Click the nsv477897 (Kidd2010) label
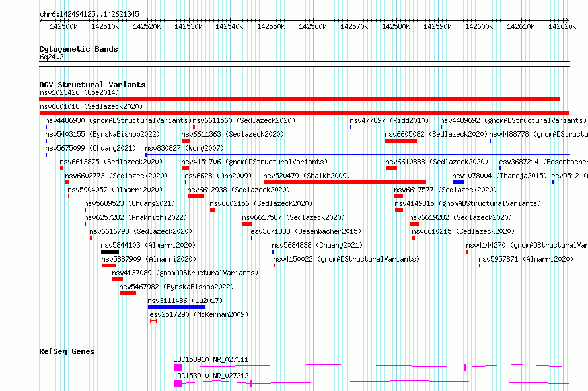Viewport: 588px width, 391px height. [389, 120]
